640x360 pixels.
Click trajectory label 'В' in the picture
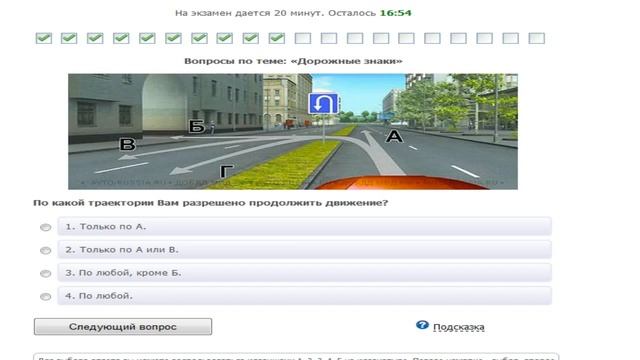pyautogui.click(x=127, y=144)
